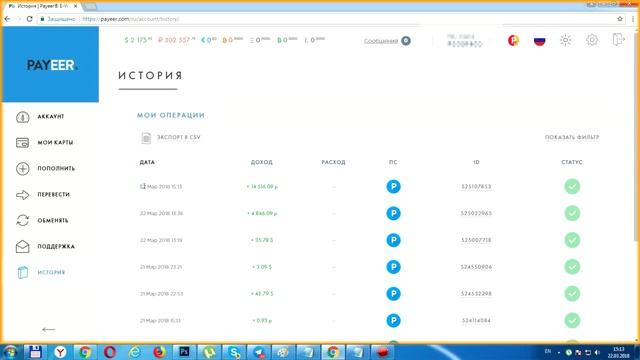This screenshot has width=640, height=360.
Task: Open Firefox from taskbar
Action: tap(159, 352)
